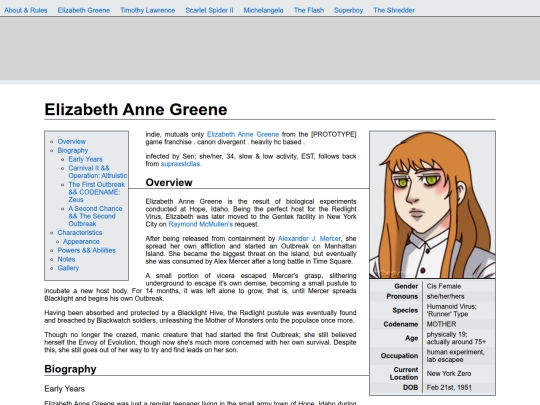Go to The First Outbreak && CODENAME: Zeus
Screen dimensions: 540x405
(x=96, y=192)
